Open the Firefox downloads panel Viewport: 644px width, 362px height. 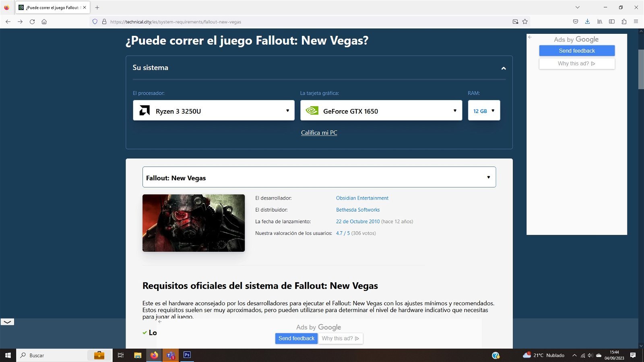(588, 22)
